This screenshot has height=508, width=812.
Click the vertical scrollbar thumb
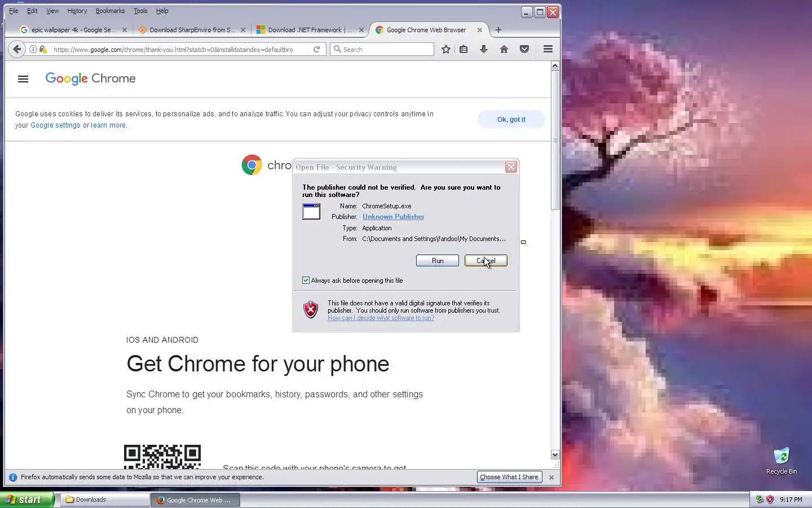click(555, 140)
